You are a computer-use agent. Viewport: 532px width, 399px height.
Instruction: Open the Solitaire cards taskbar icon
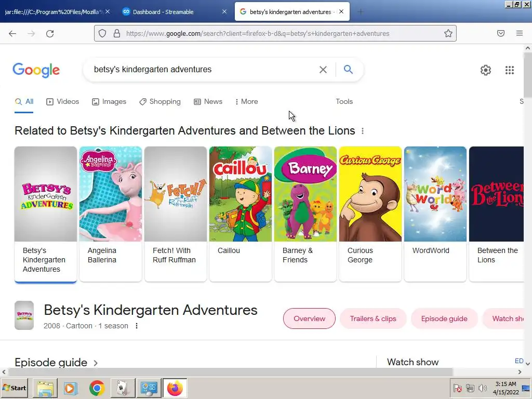coord(123,388)
